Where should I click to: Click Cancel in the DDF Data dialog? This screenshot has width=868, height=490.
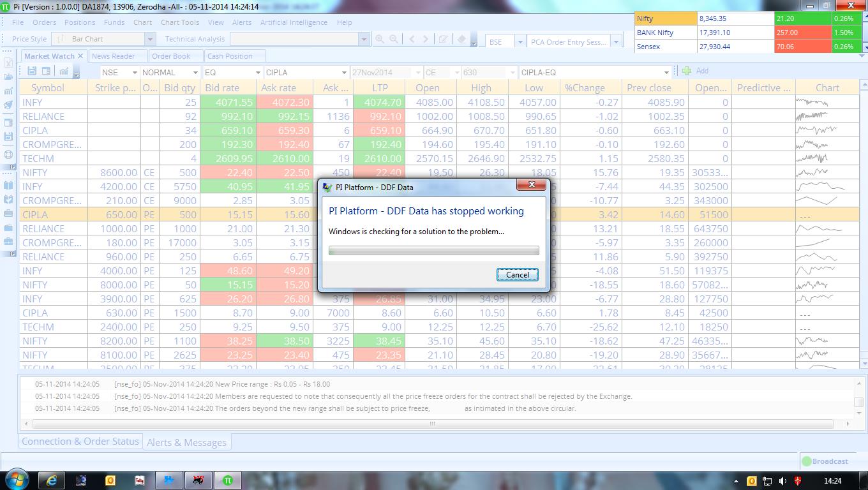[517, 275]
